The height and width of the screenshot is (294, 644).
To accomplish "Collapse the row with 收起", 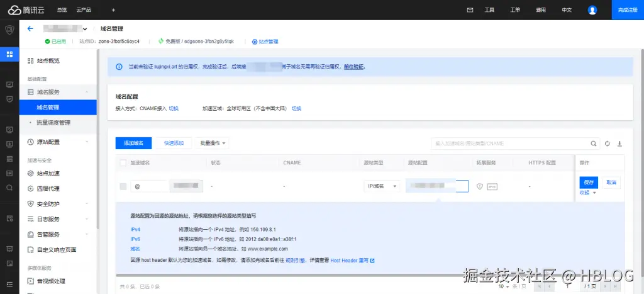I will tap(587, 193).
